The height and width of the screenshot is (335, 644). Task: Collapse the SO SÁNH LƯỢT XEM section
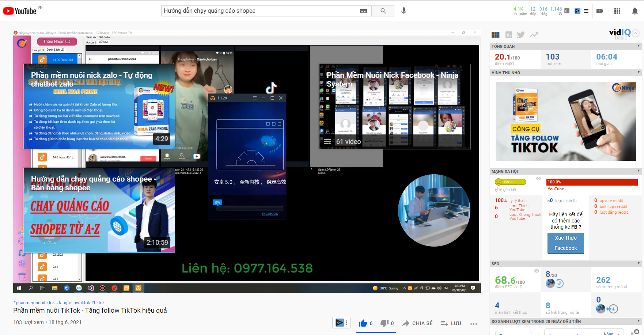(639, 321)
